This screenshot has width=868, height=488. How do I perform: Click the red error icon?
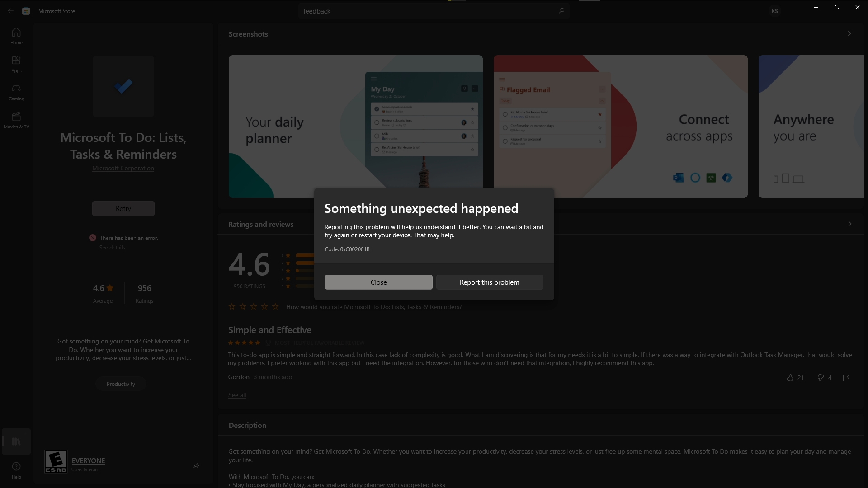93,238
